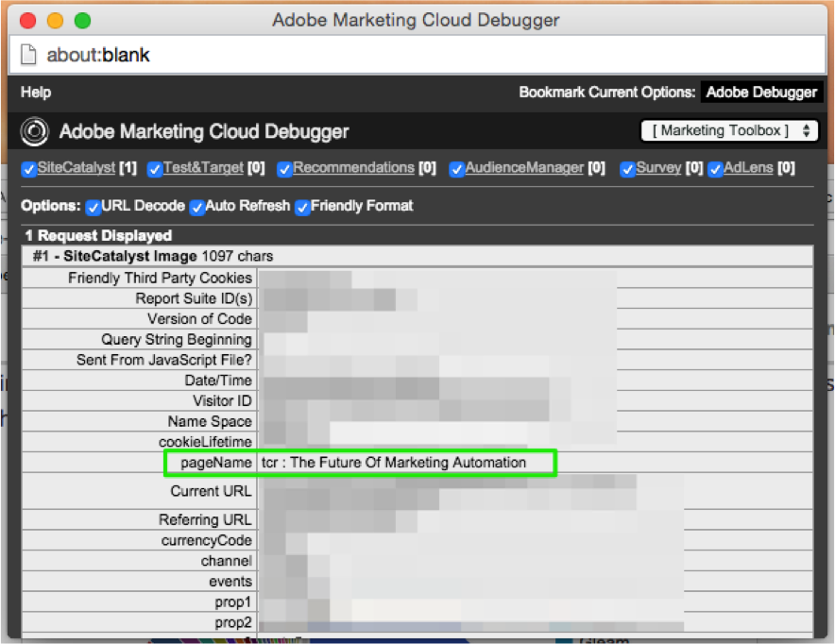The height and width of the screenshot is (644, 835).
Task: Click the Version of Code label
Action: 199,319
